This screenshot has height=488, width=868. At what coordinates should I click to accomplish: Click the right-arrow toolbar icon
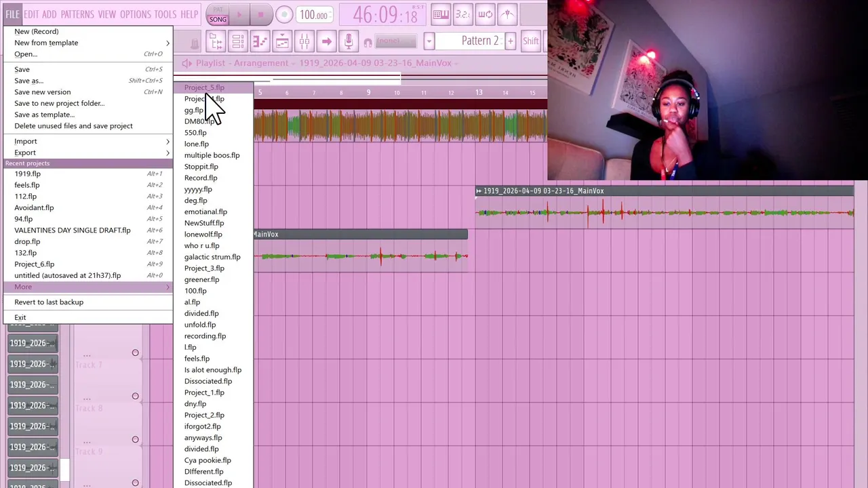[x=326, y=41]
